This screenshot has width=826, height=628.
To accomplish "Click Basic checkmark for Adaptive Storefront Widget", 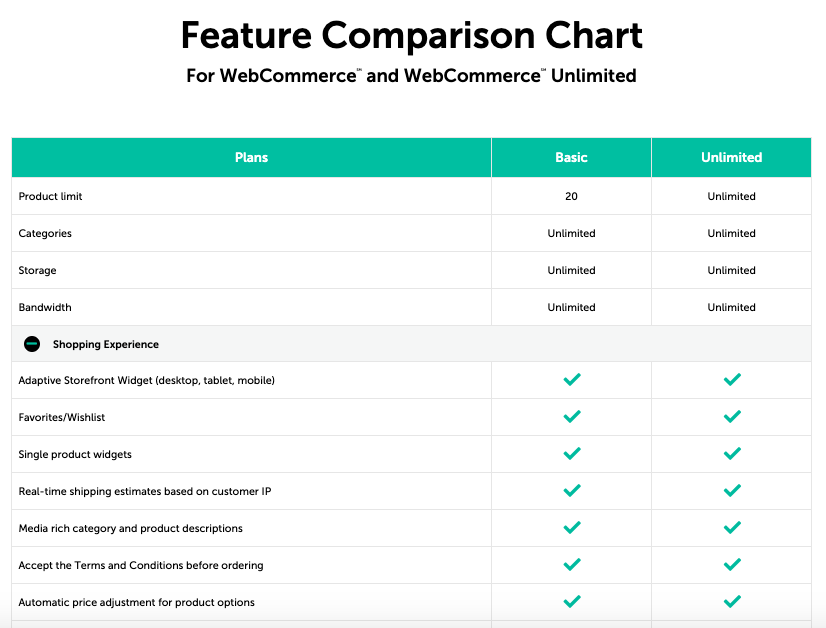I will (x=571, y=380).
